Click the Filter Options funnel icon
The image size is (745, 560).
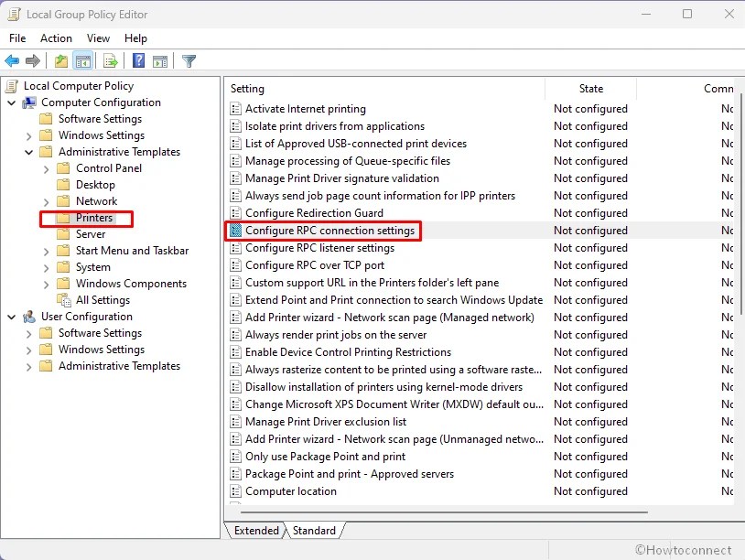189,60
